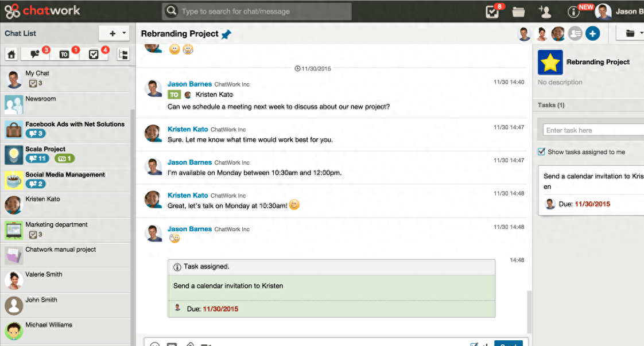The height and width of the screenshot is (346, 644).
Task: Open the info icon marked NEW
Action: 573,11
